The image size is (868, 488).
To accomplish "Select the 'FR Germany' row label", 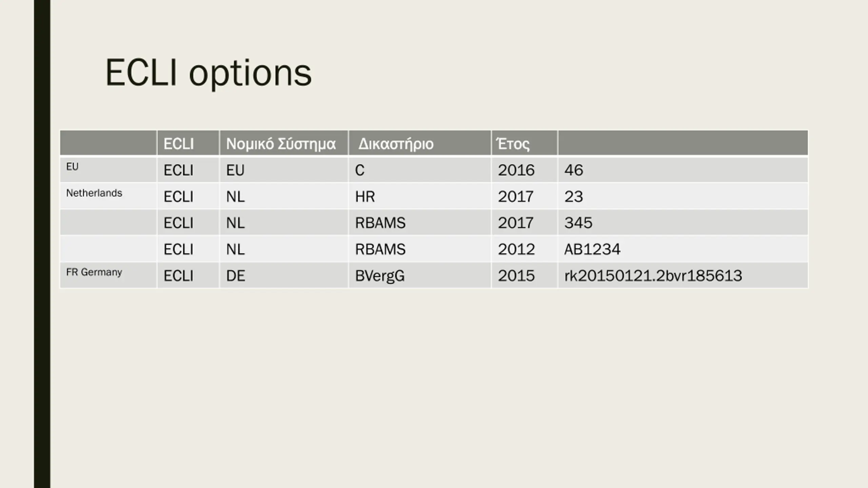I will 94,272.
